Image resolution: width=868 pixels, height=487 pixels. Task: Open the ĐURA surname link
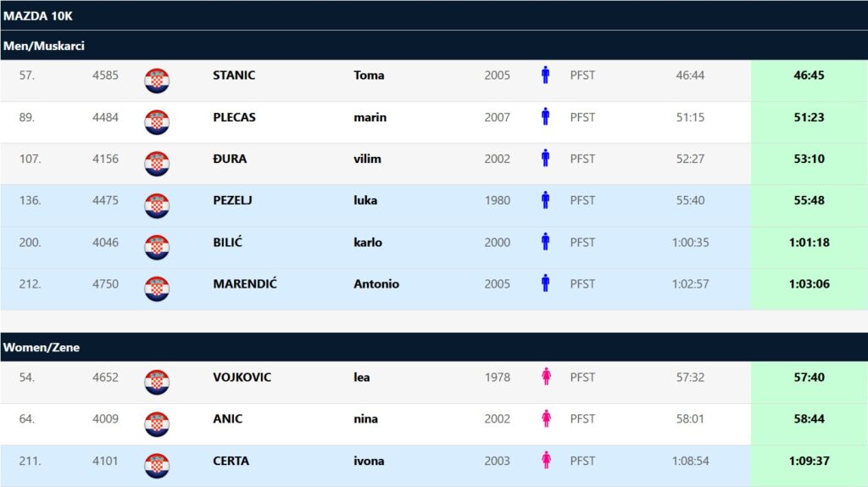(x=230, y=159)
